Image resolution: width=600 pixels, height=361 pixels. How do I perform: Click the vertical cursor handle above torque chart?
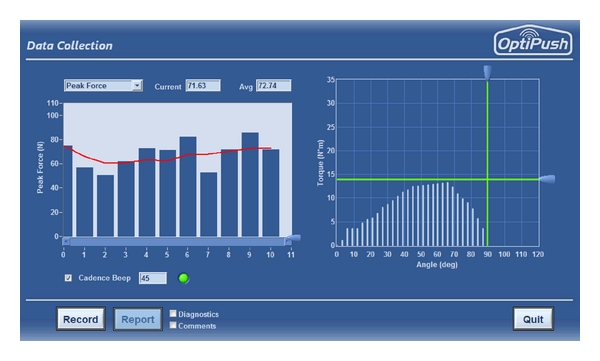(x=487, y=72)
